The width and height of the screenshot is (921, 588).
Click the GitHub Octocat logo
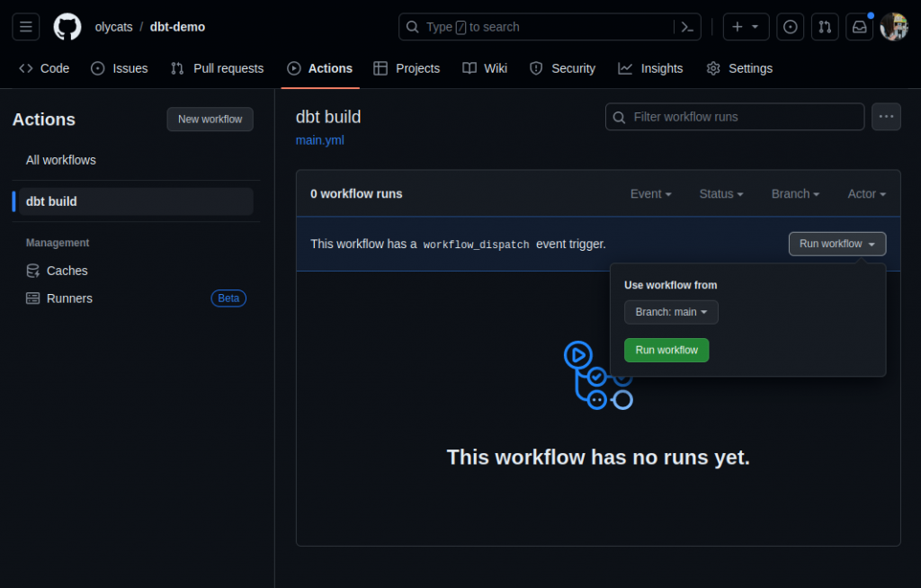click(x=67, y=27)
